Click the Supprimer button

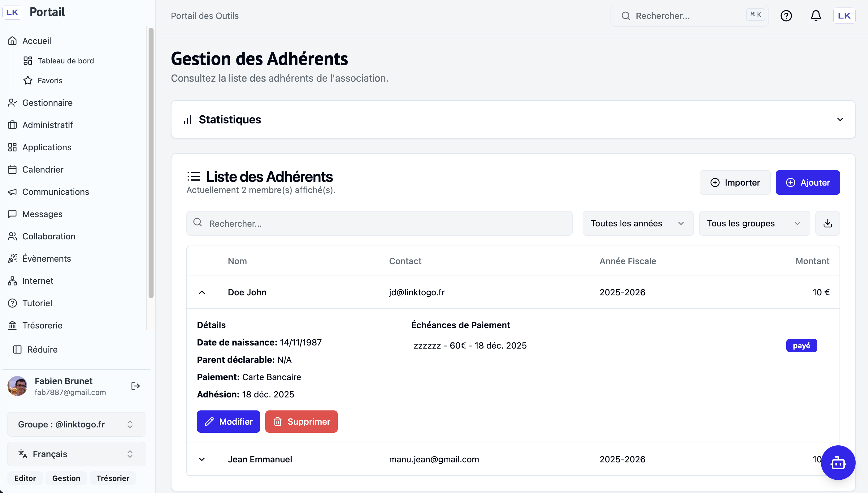pos(301,422)
